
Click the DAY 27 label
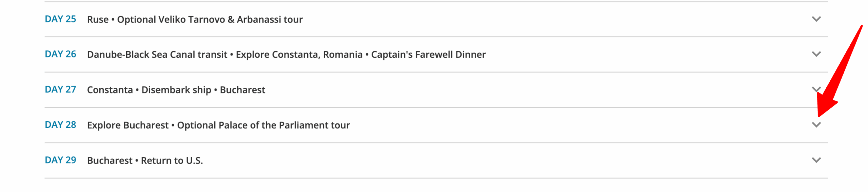coord(60,89)
